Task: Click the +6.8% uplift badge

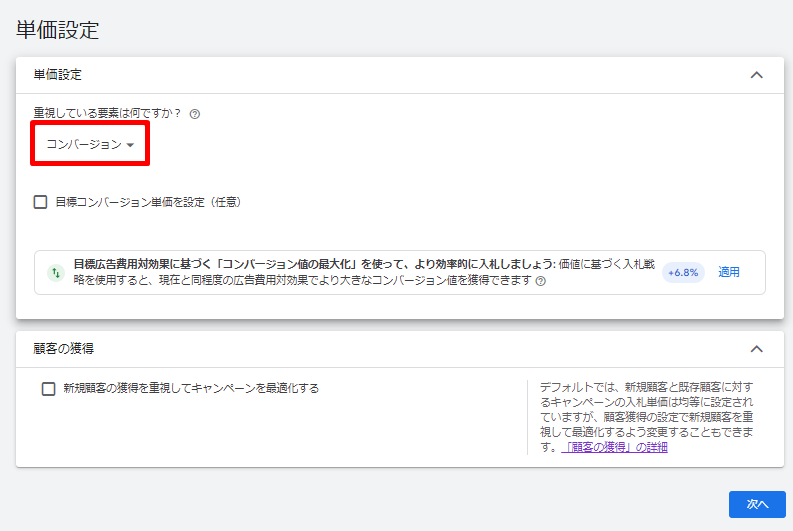Action: [x=684, y=272]
